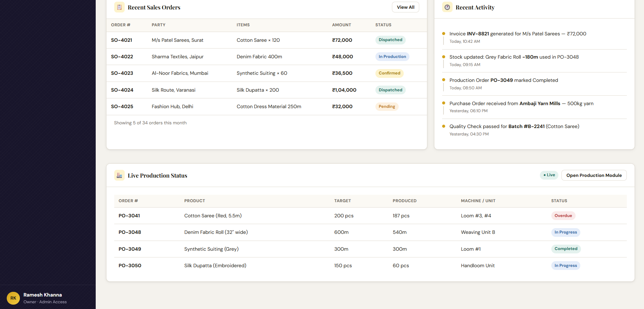Open production order PO-3041

click(x=129, y=216)
